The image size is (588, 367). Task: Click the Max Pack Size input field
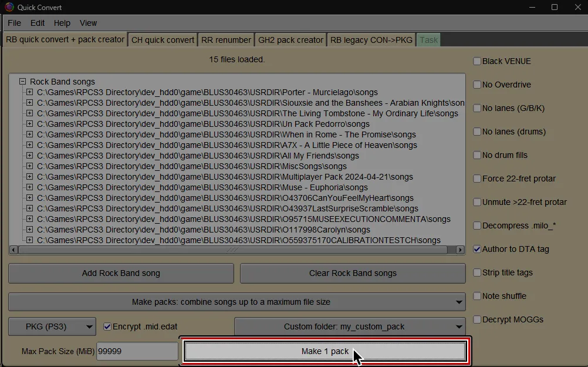point(137,351)
